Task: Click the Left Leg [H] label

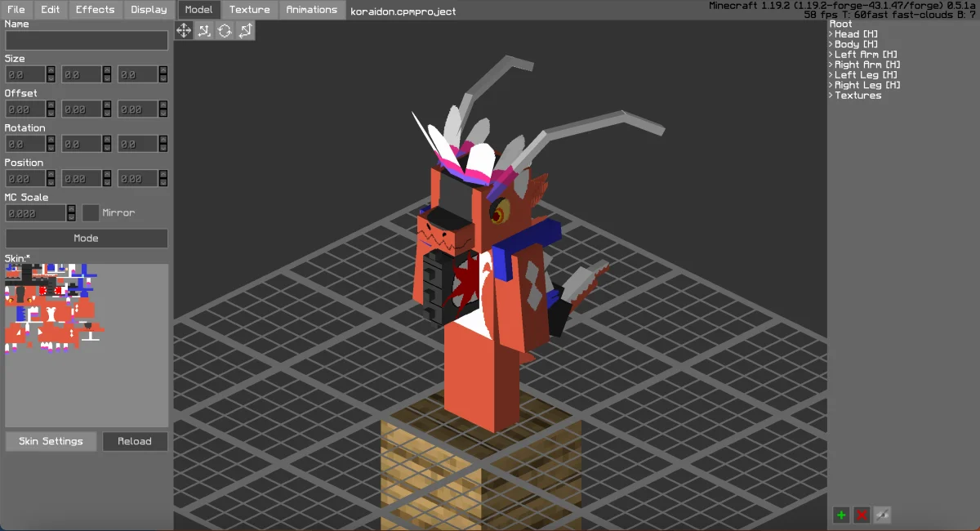Action: click(x=866, y=75)
